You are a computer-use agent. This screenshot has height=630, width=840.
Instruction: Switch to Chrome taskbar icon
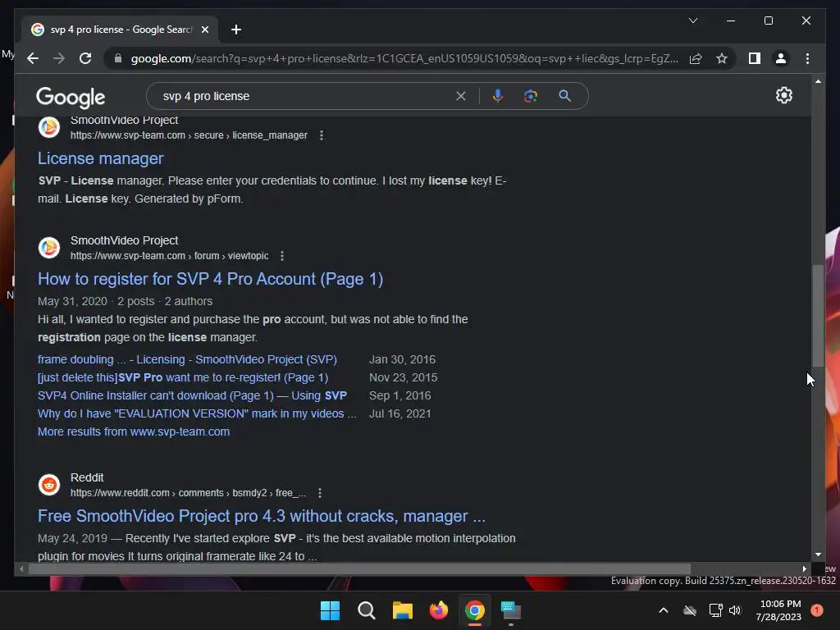[475, 610]
